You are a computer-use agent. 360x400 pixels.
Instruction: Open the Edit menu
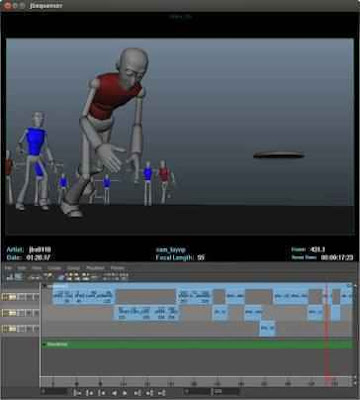[x=22, y=268]
